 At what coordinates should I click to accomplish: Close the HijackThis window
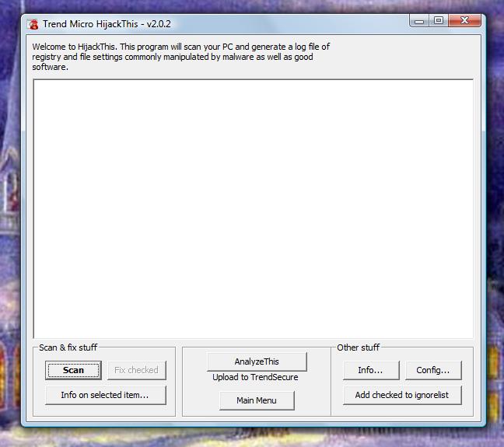click(465, 21)
